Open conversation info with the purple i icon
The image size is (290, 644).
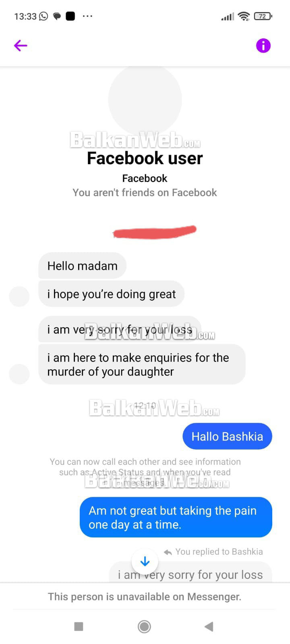click(263, 45)
